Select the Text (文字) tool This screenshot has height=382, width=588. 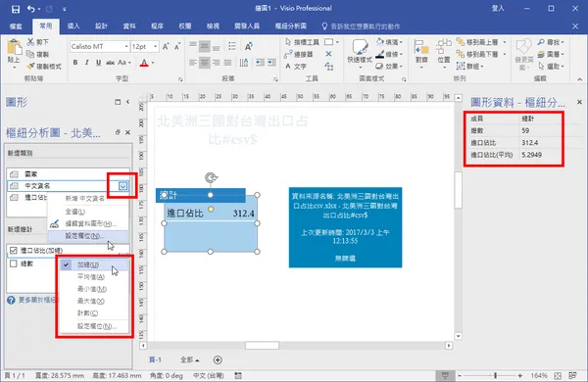(296, 67)
